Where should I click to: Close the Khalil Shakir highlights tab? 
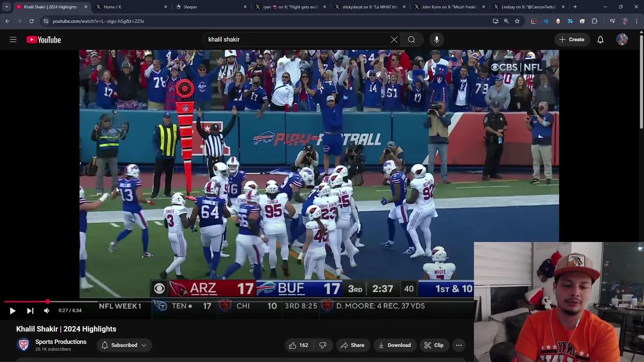(86, 7)
